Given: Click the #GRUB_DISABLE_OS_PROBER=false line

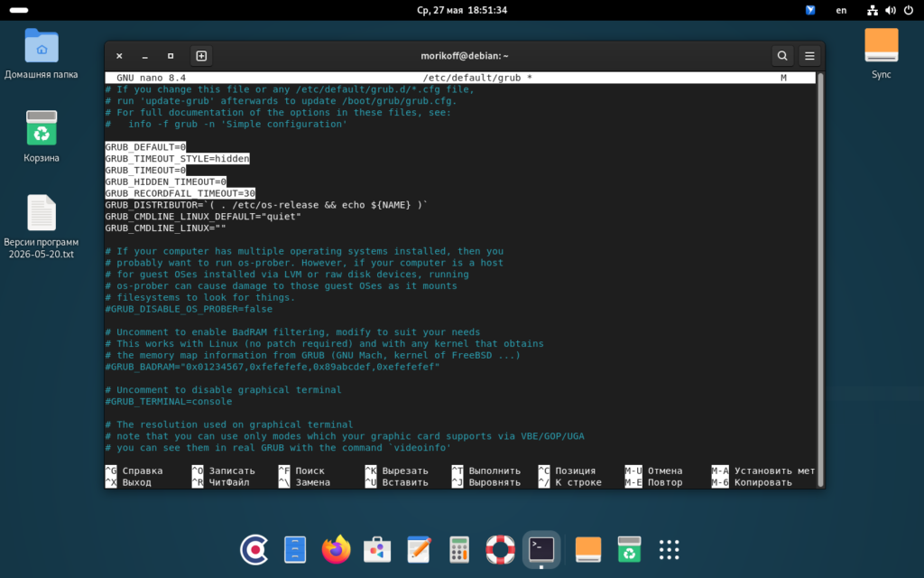Looking at the screenshot, I should [189, 309].
